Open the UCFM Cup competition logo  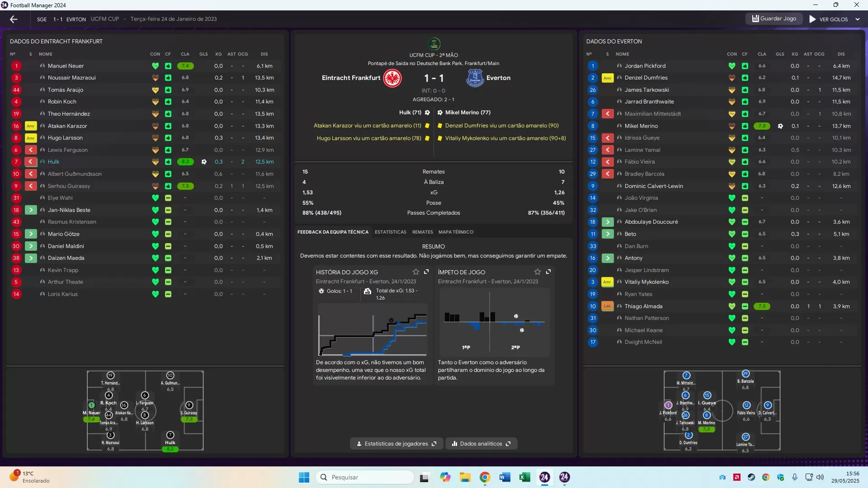[434, 44]
